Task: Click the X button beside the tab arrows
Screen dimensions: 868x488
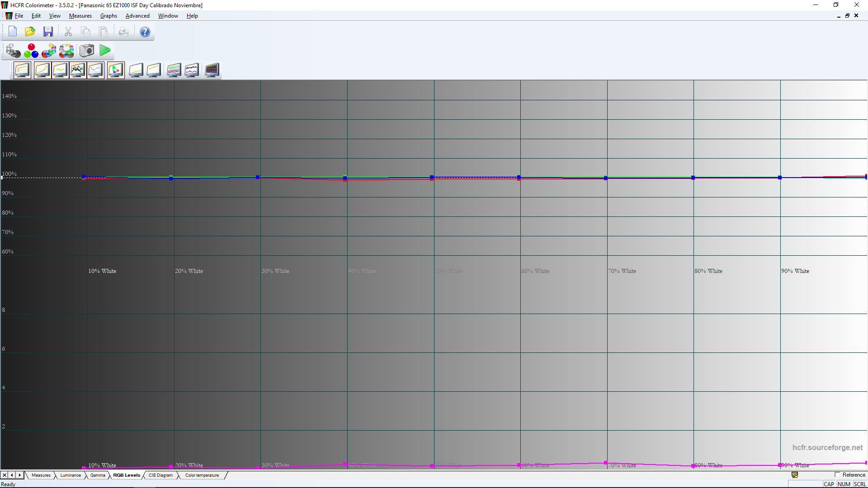Action: pos(5,475)
